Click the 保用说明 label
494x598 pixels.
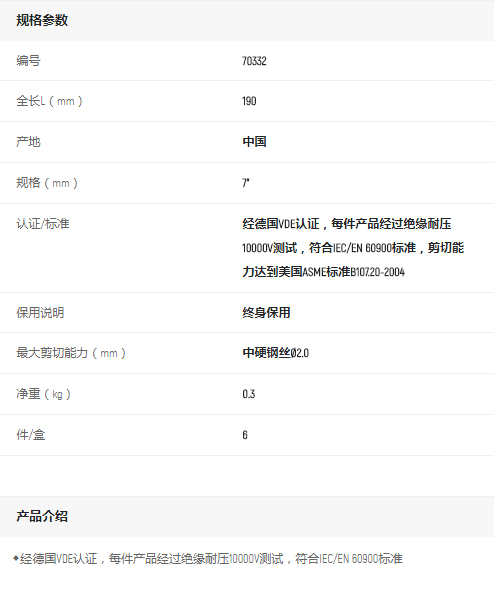(40, 313)
